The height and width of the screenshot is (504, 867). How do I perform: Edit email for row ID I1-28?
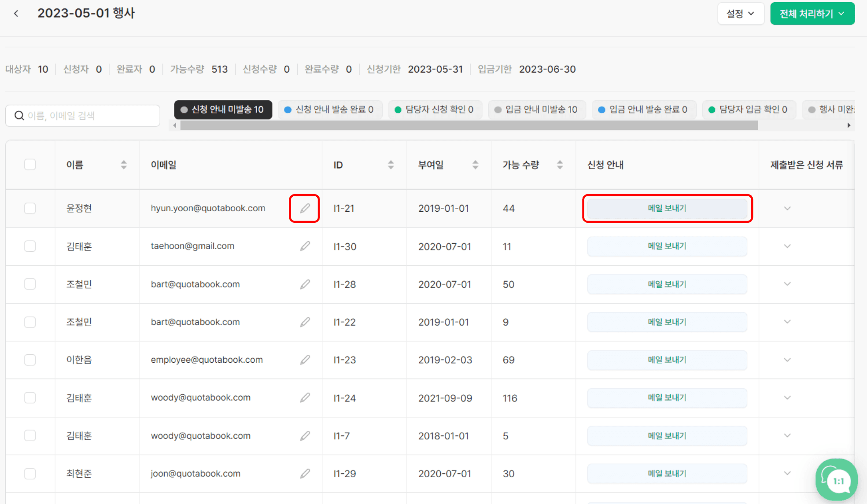pyautogui.click(x=305, y=284)
